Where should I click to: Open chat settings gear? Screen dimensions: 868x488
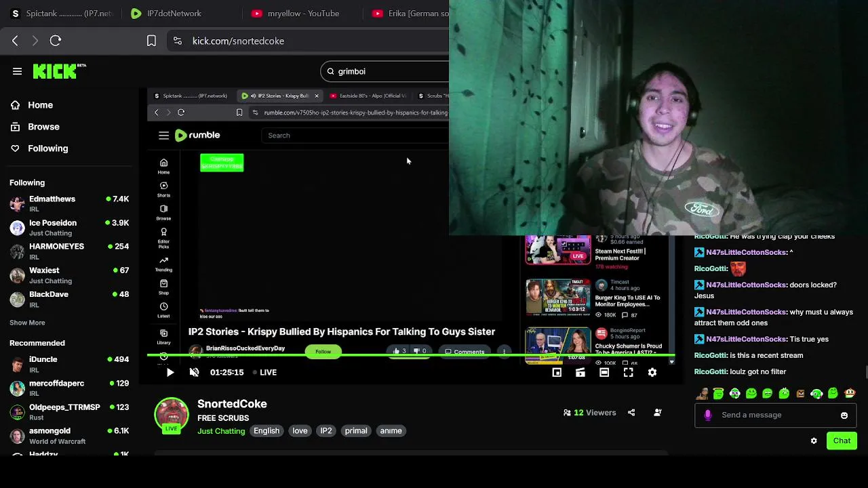814,441
